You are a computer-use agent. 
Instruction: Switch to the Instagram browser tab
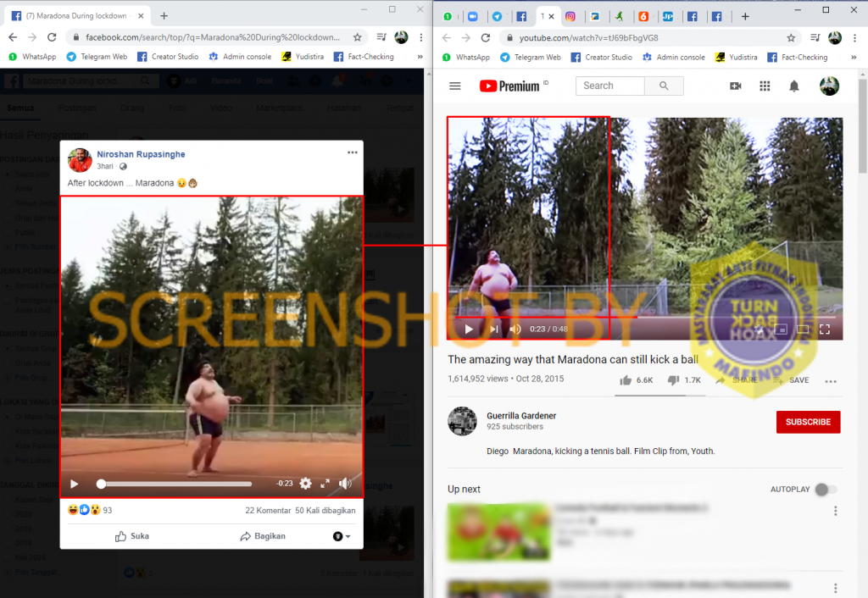[571, 16]
